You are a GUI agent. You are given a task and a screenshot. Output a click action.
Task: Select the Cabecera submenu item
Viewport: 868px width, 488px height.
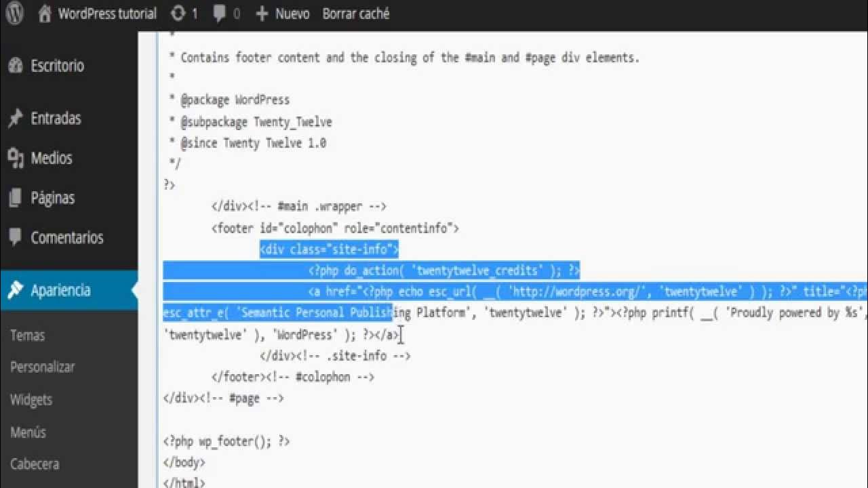coord(35,464)
